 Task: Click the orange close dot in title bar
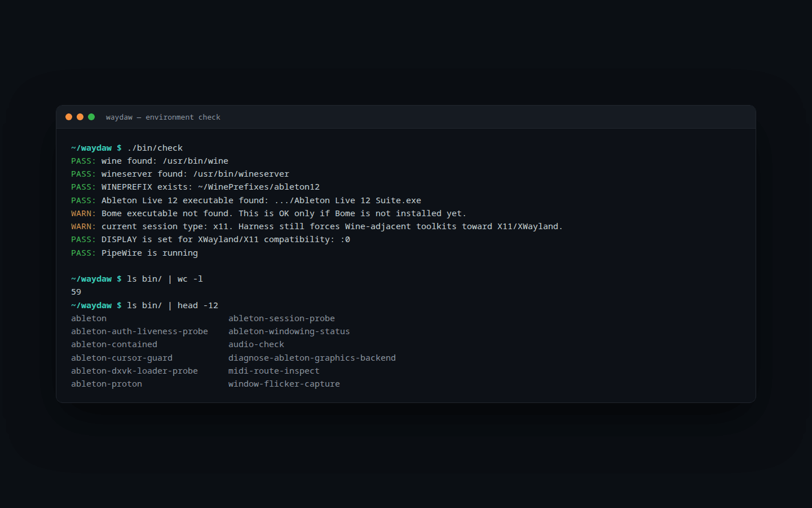tap(69, 117)
